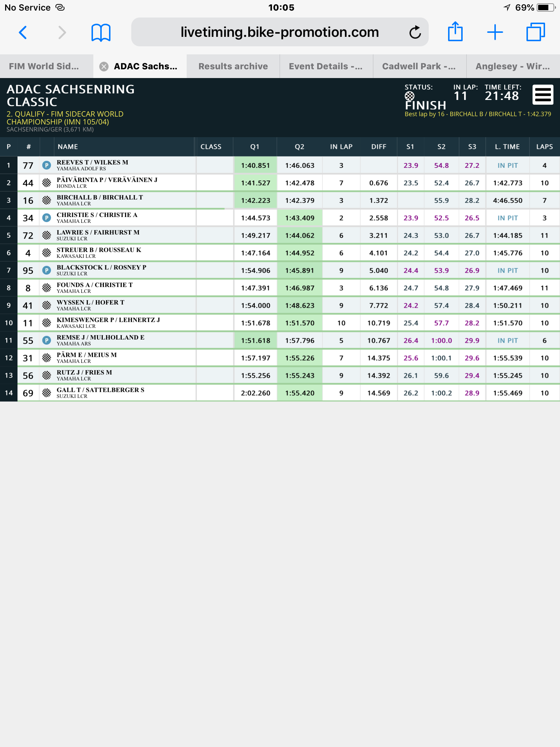Select Reeves highlighted Q1 time 1:40.851
560x747 pixels.
[x=255, y=166]
